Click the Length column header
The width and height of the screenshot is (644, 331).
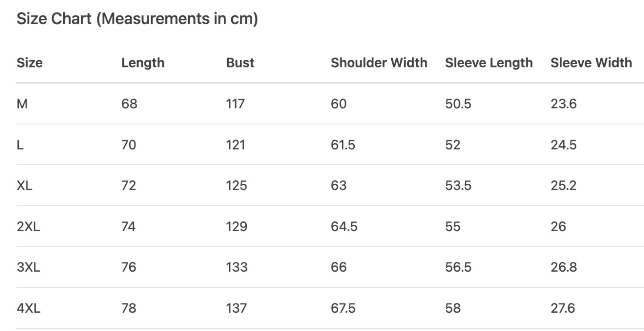[143, 62]
